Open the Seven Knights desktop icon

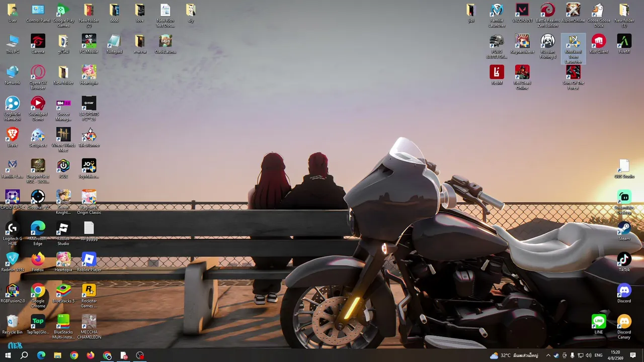63,202
